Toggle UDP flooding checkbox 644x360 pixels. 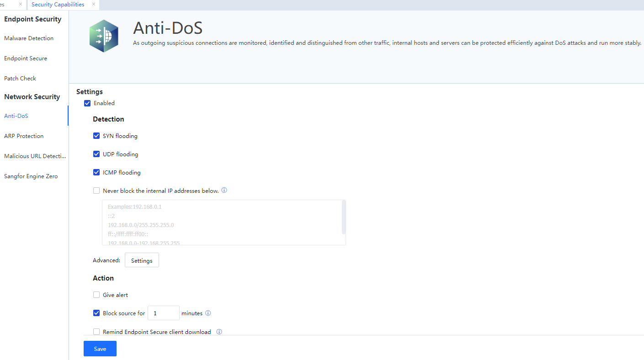(96, 154)
